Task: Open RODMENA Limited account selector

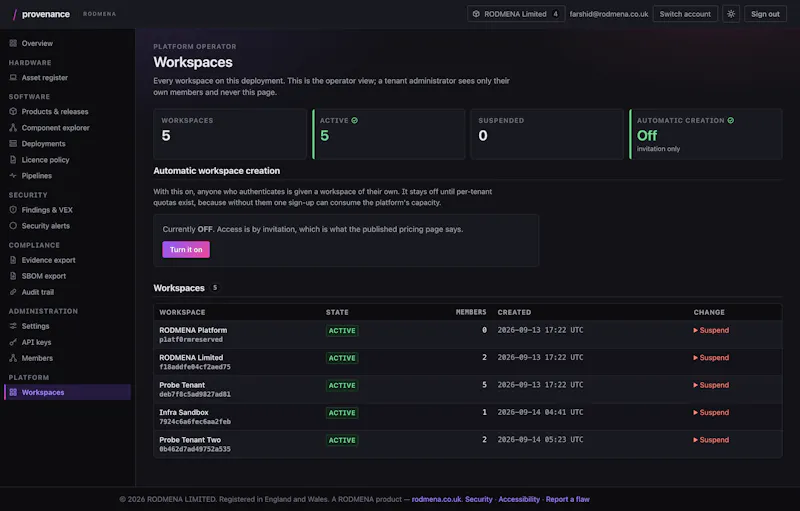Action: (x=516, y=14)
